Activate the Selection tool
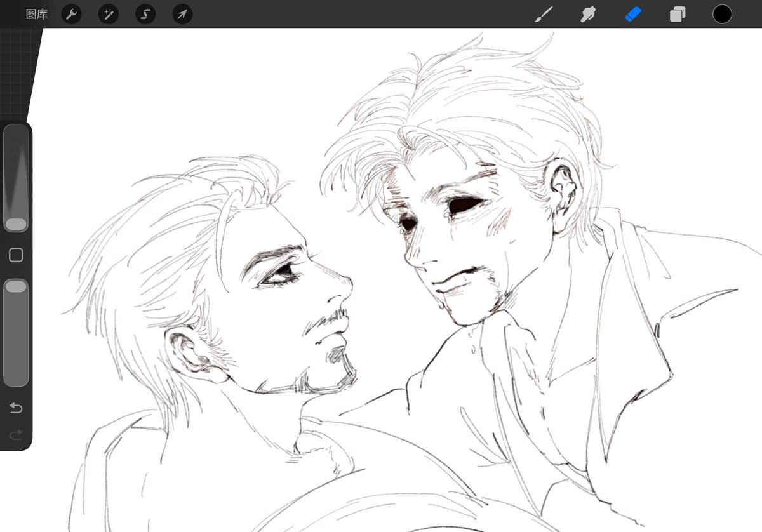 click(145, 14)
